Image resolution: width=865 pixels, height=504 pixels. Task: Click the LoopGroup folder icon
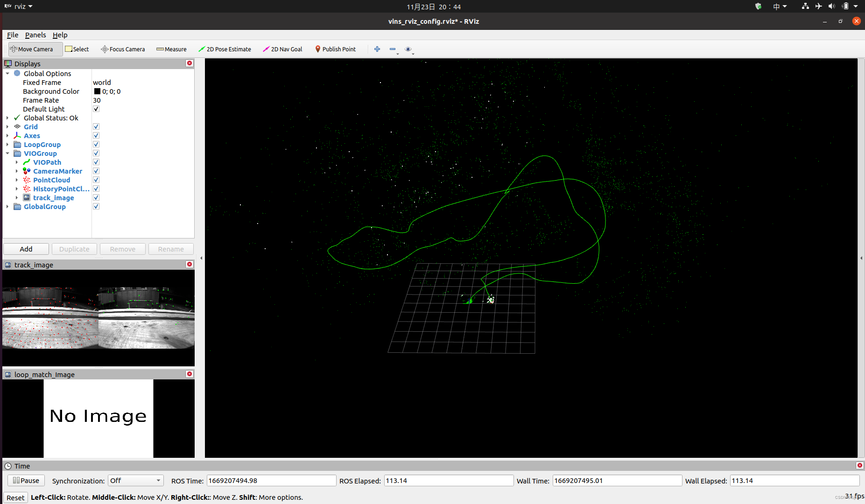tap(17, 144)
